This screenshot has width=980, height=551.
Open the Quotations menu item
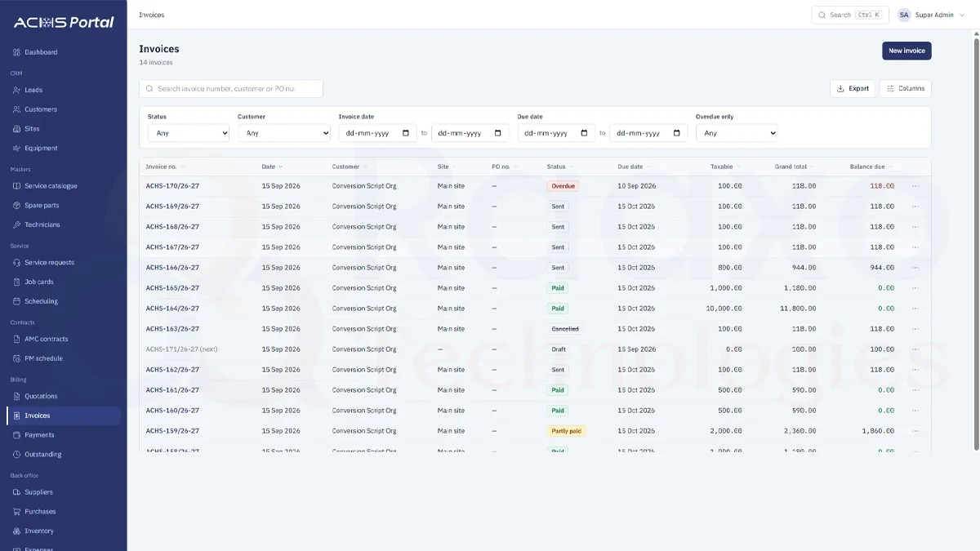click(x=64, y=397)
